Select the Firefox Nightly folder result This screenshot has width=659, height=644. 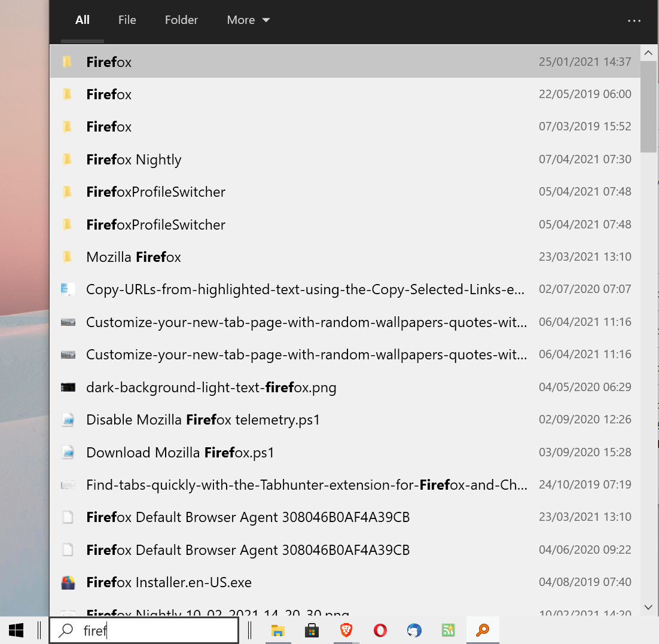pos(345,159)
